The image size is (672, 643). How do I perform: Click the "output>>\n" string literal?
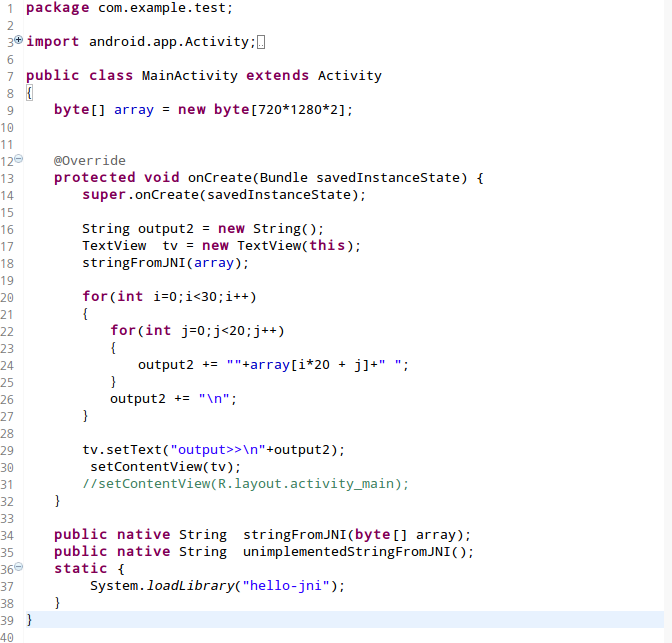tap(218, 450)
